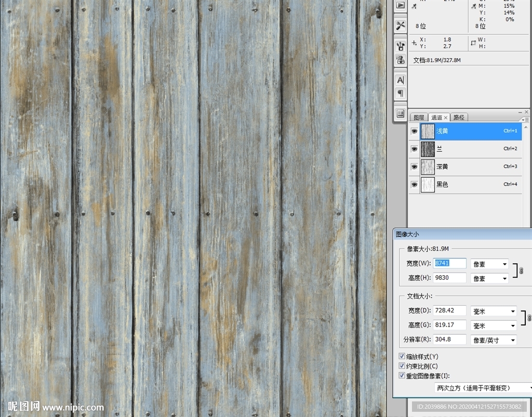Open the Tool Presets panel icon
Viewport: 532px width, 417px height.
coord(401,25)
